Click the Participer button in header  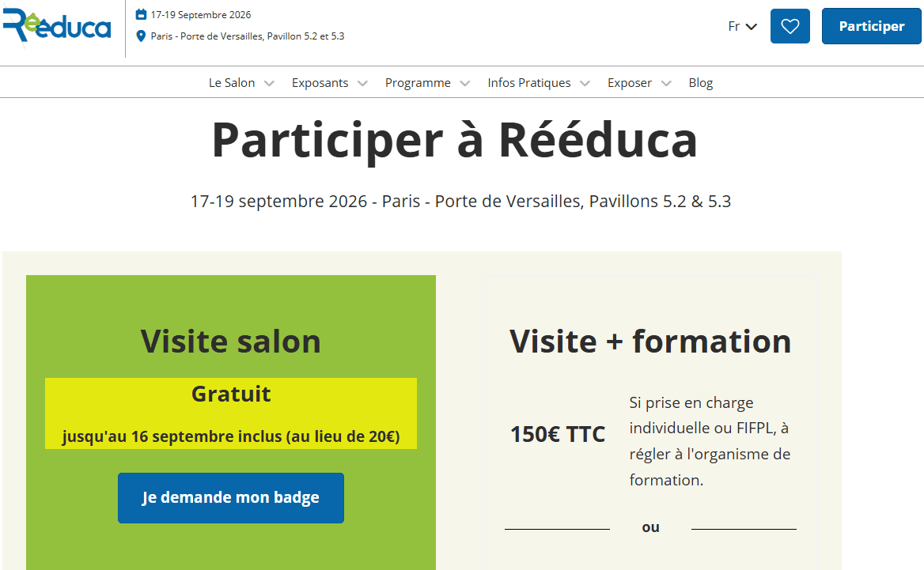tap(871, 26)
